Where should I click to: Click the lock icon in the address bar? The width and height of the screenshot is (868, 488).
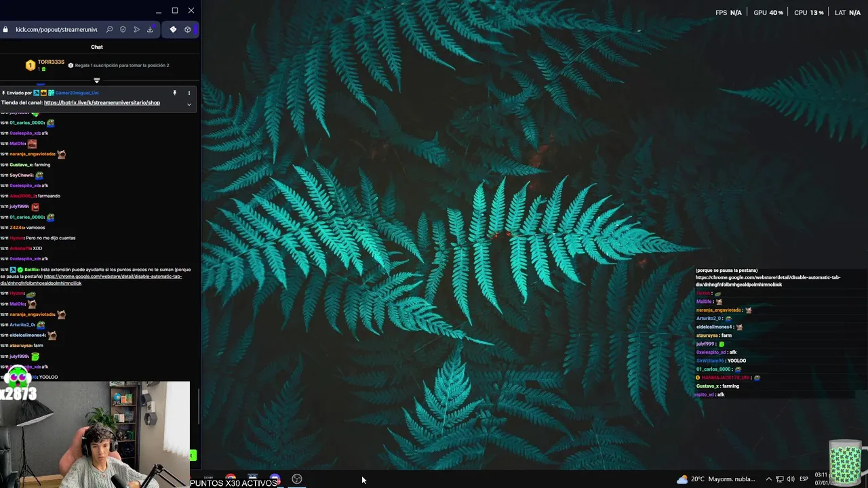pos(5,30)
